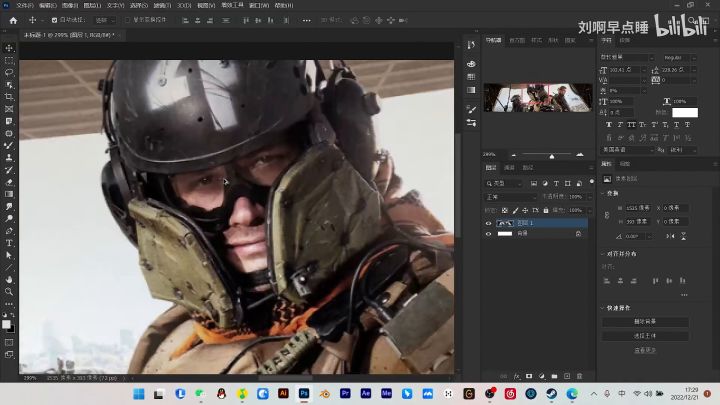
Task: Select the Gradient tool
Action: [9, 194]
